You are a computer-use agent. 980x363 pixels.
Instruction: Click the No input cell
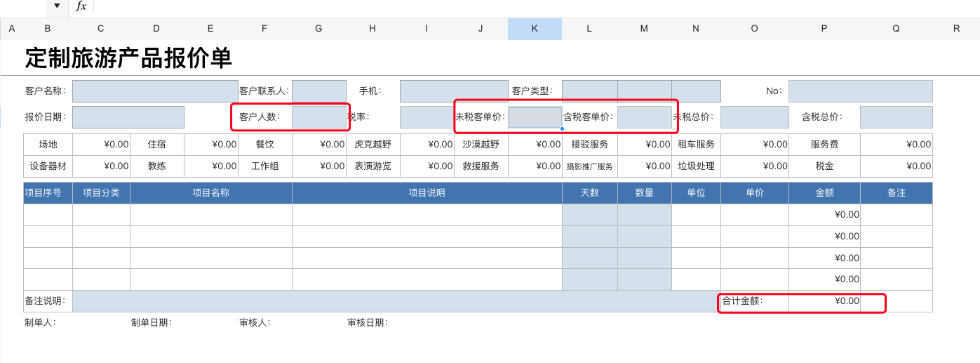click(861, 91)
